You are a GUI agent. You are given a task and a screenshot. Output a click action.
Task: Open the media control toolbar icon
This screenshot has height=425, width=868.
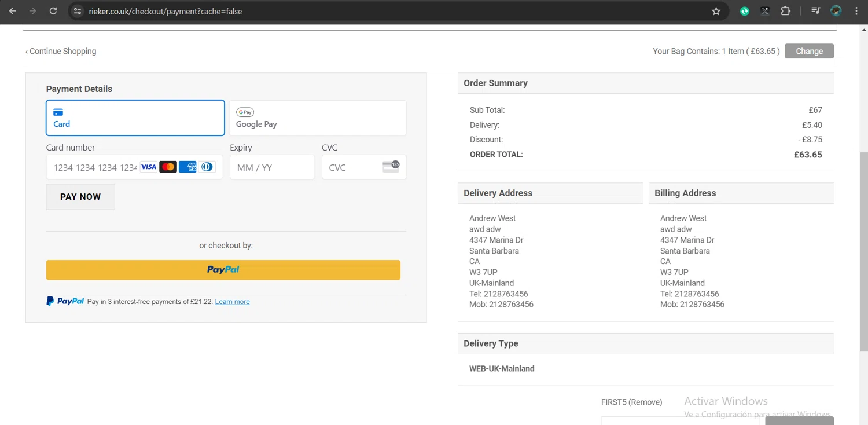click(815, 11)
